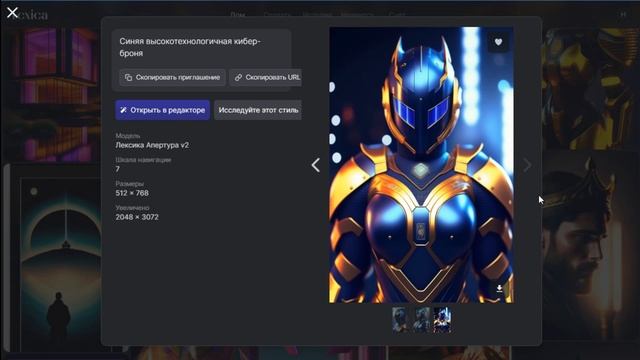Click the prompt text Синяя высокотехнологичная кибер-броня
This screenshot has width=640, height=360.
[x=190, y=47]
